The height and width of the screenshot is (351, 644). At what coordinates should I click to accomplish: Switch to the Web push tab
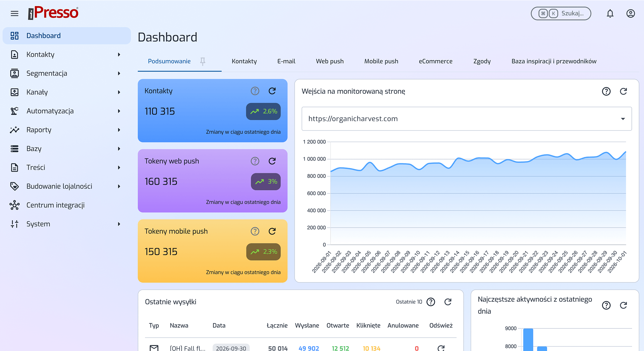[330, 61]
